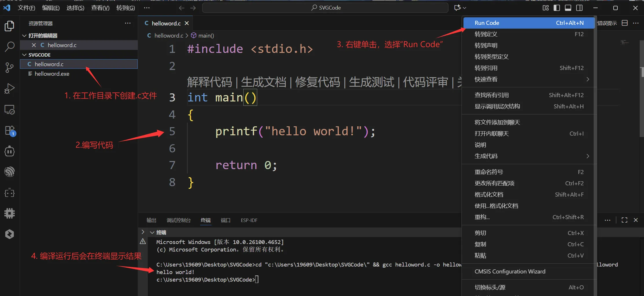This screenshot has width=644, height=296.
Task: Open Source Control view icon
Action: tap(10, 68)
